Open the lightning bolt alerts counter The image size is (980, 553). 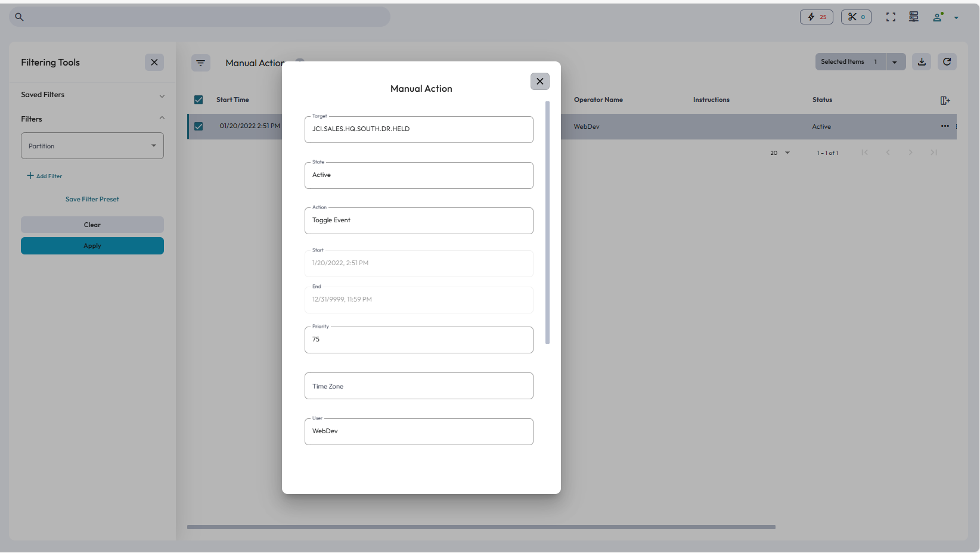[x=816, y=17]
